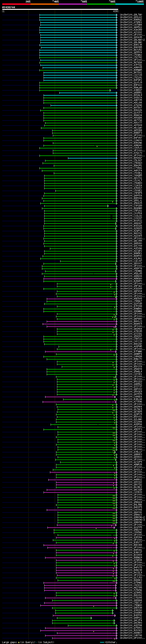The image size is (146, 644).
Task: Select hit label UniRef100_Q9NY96-3
Action: click(x=132, y=520)
